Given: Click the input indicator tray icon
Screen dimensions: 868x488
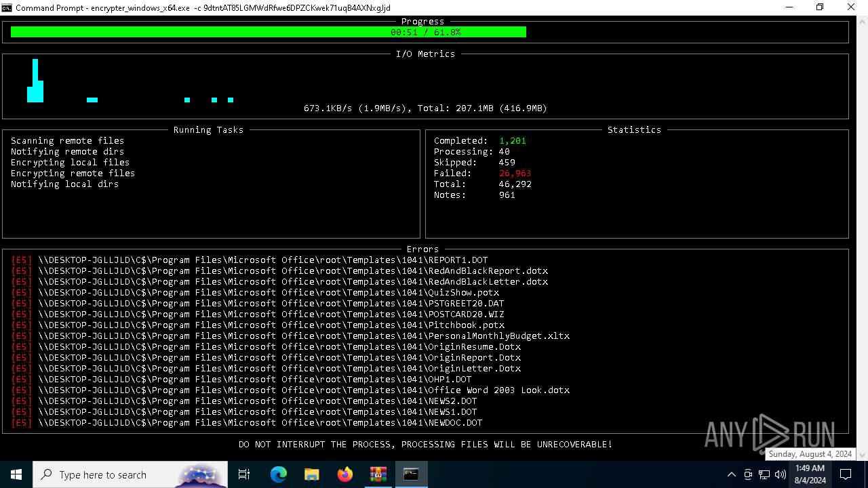Looking at the screenshot, I should coord(747,474).
